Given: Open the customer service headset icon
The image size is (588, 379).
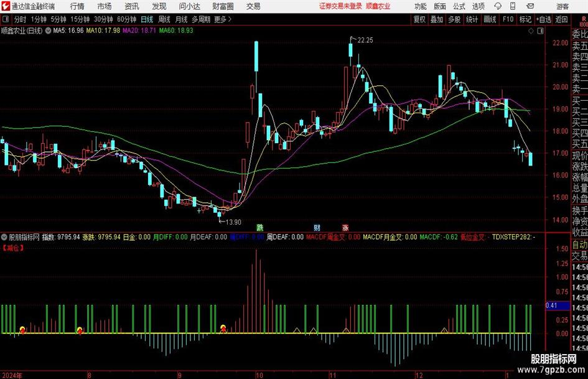Looking at the screenshot, I should [498, 6].
